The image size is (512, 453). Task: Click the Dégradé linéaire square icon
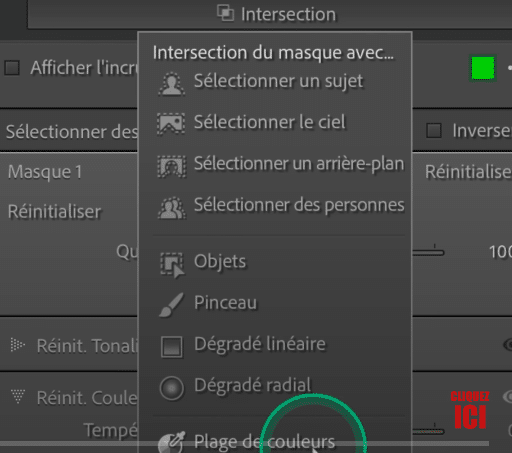click(171, 347)
